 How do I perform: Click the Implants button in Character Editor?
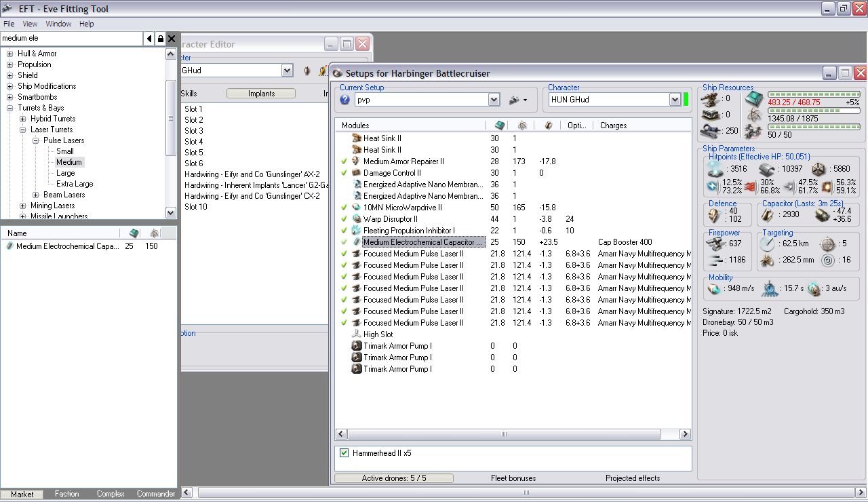click(261, 94)
